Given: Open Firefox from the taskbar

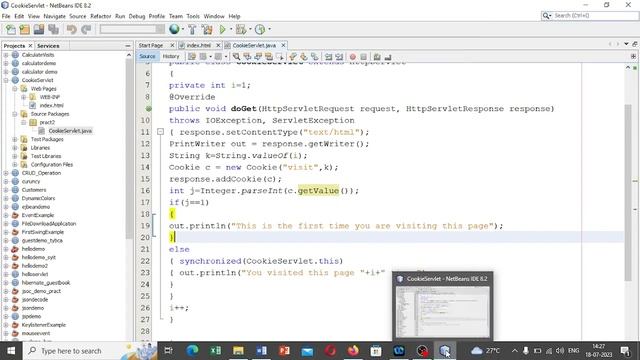Looking at the screenshot, I should pos(353,351).
